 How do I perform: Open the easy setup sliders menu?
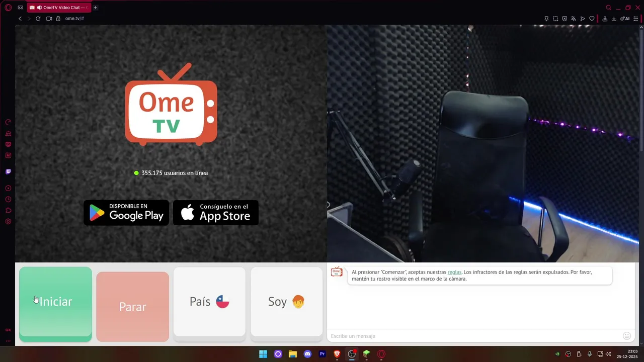(x=636, y=19)
